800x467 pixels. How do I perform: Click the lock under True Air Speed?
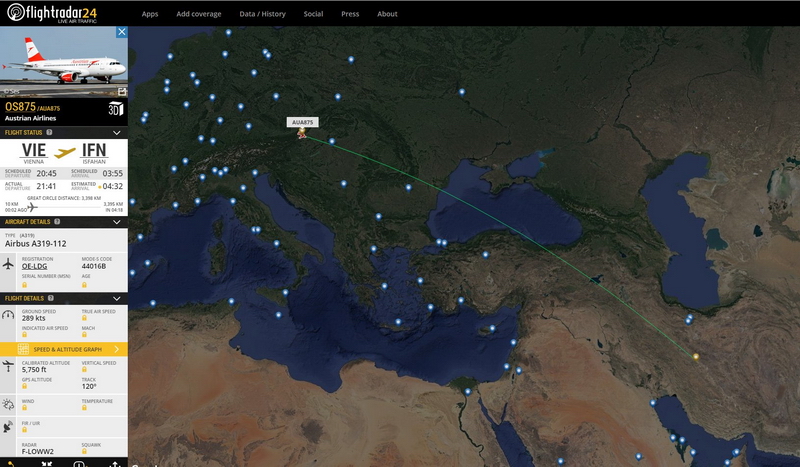(x=84, y=318)
